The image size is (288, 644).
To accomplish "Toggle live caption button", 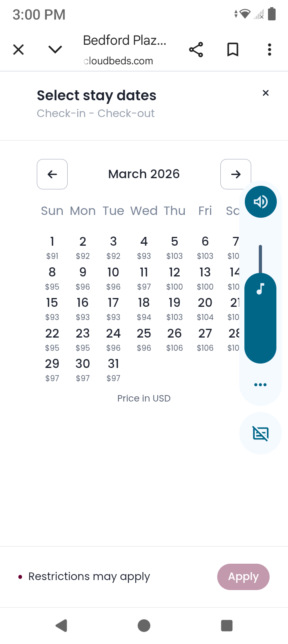I will click(x=260, y=433).
